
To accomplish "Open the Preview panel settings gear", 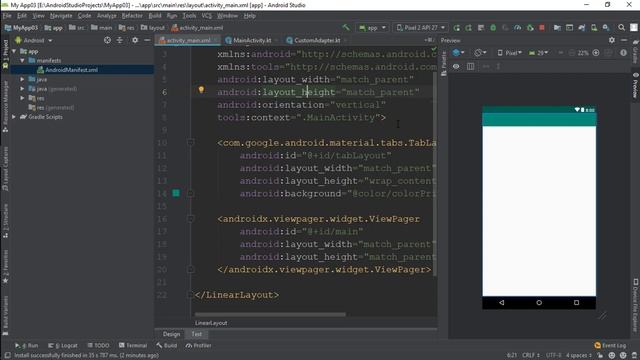I will [x=611, y=40].
